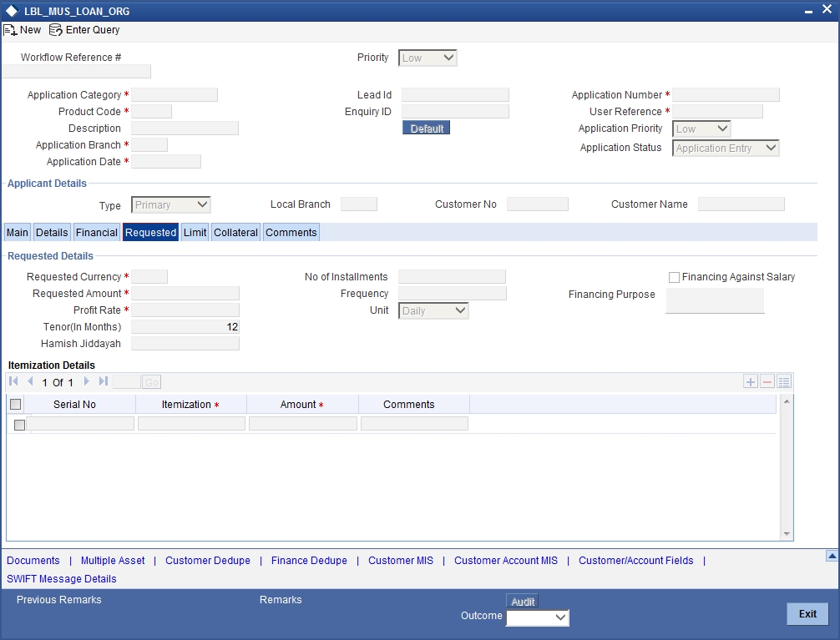Open the Customer MIS link

(401, 560)
